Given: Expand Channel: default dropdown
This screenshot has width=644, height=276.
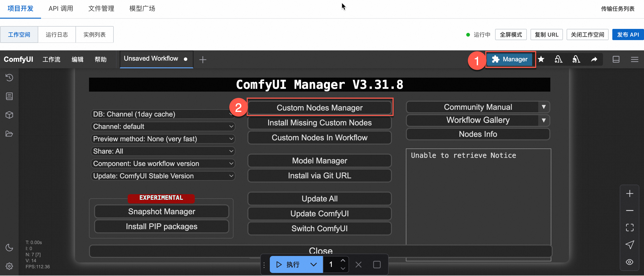Looking at the screenshot, I should click(163, 126).
